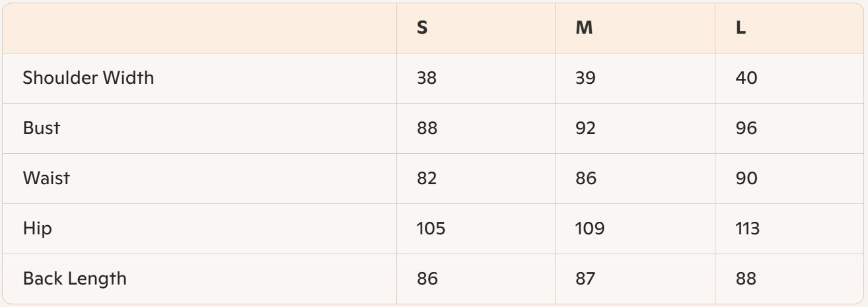The height and width of the screenshot is (307, 868).
Task: Click Waist value 90 for size L
Action: click(746, 178)
